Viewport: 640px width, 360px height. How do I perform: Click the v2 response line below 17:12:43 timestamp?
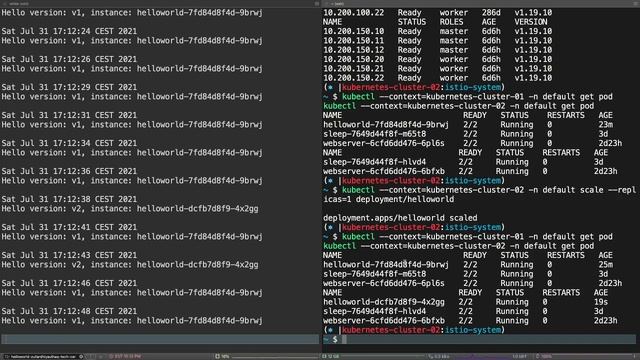point(130,264)
